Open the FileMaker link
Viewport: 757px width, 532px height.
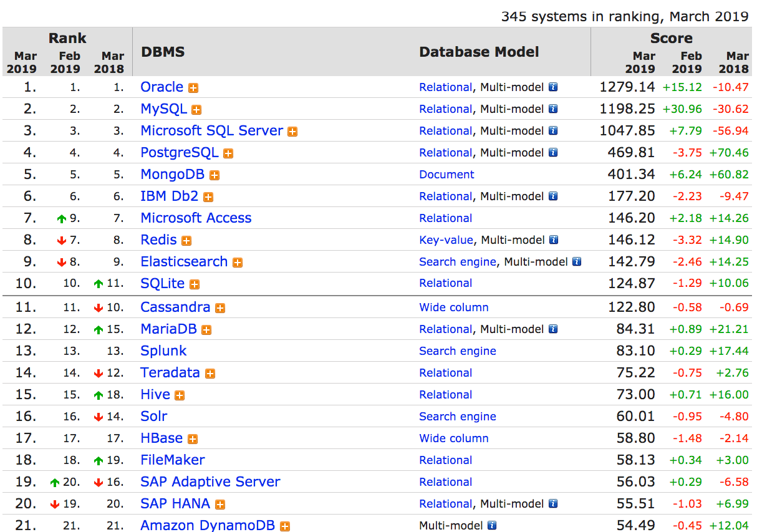tap(173, 460)
